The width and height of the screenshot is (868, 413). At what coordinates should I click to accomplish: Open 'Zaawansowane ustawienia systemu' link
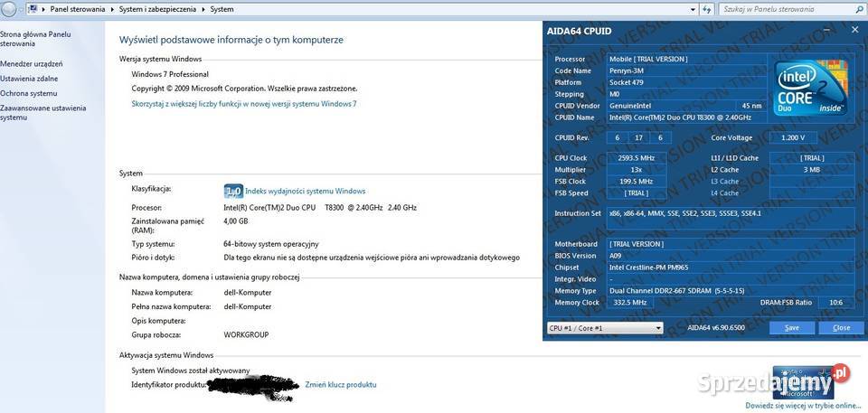[43, 113]
